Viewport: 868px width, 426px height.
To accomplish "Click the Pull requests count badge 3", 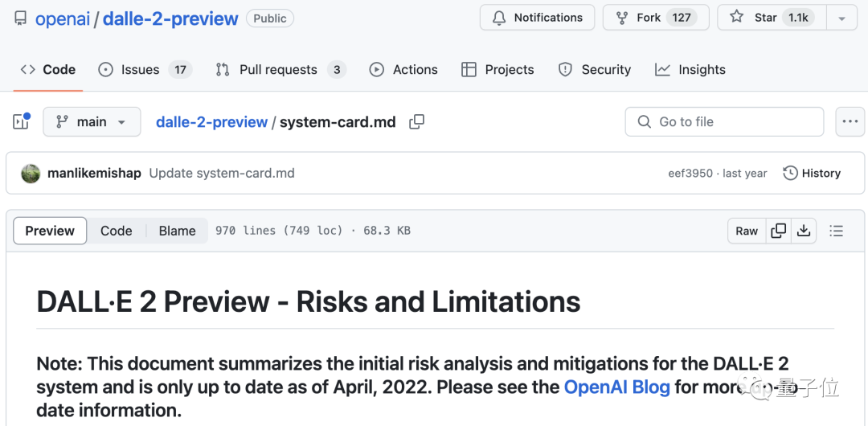I will pos(337,70).
